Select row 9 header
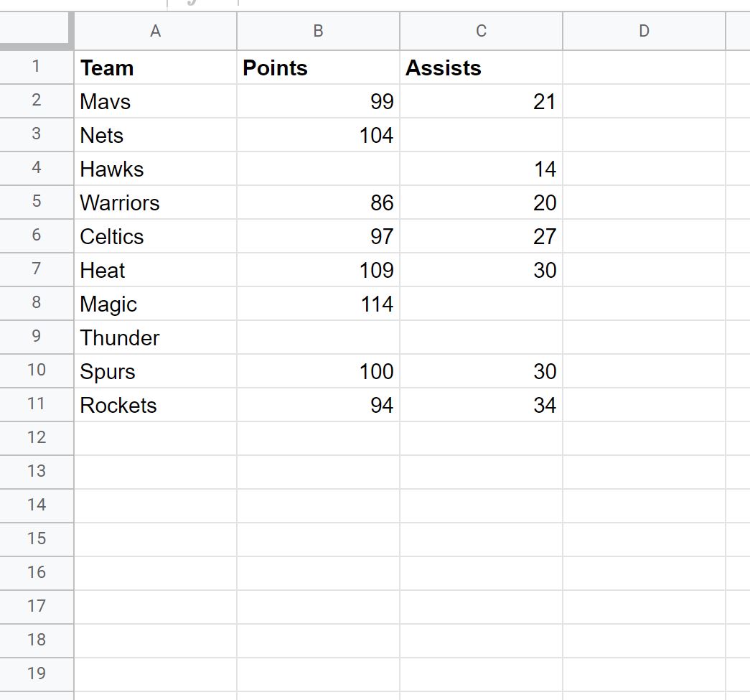Screen dimensions: 750x700 pyautogui.click(x=37, y=337)
